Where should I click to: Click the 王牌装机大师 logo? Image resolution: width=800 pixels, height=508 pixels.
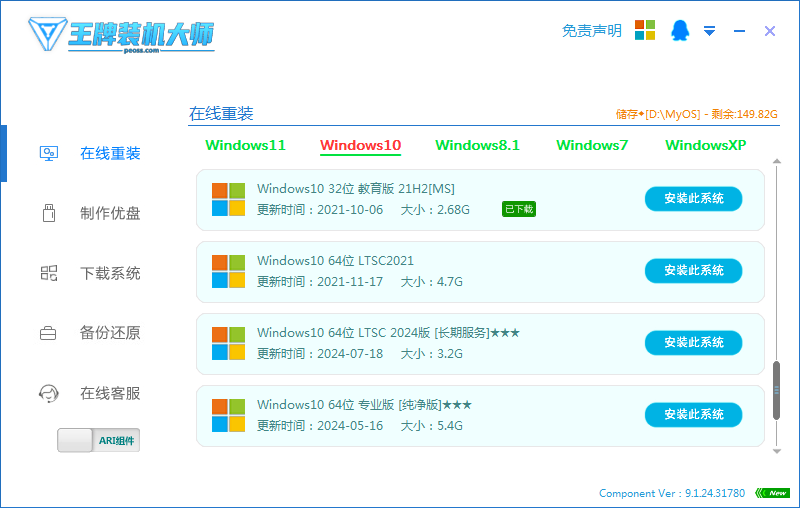(x=121, y=35)
